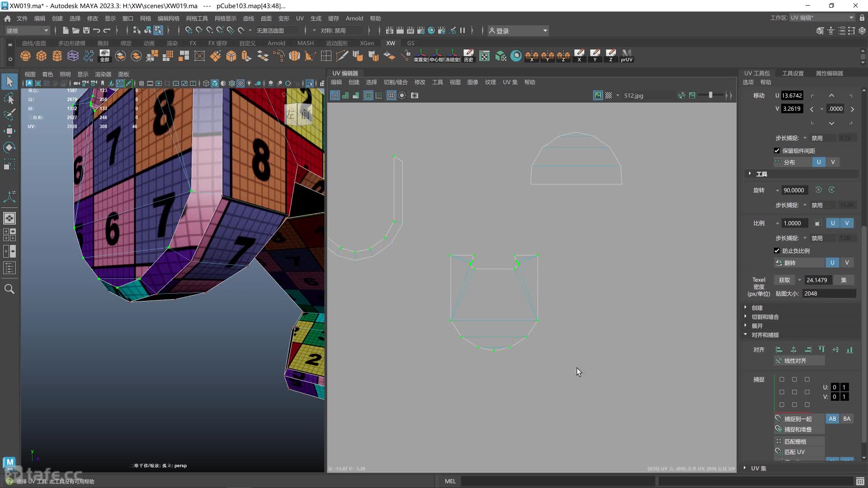Click the 历史 (history) shelf icon

[x=468, y=56]
